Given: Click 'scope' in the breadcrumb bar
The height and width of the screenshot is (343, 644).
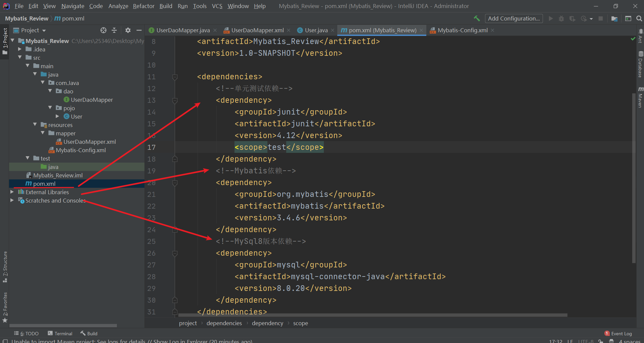Looking at the screenshot, I should [x=300, y=323].
